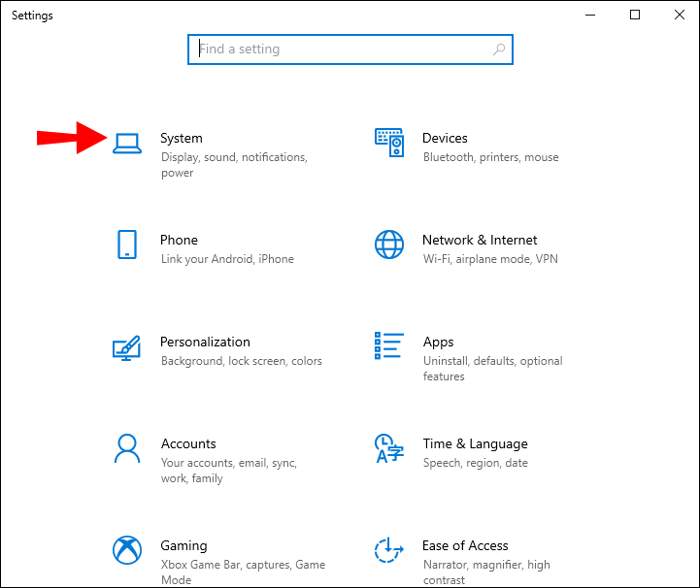
Task: Click the Time & Language icon
Action: tap(388, 448)
